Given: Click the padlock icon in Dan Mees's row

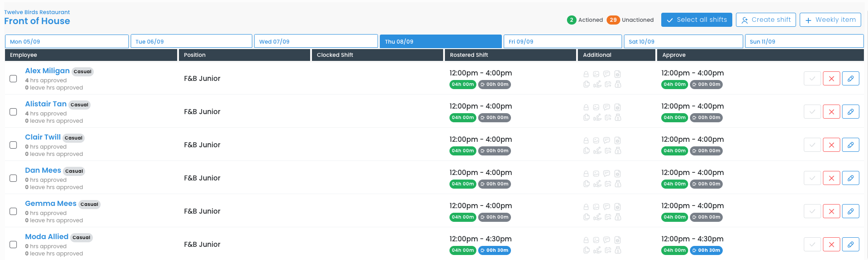Looking at the screenshot, I should (x=586, y=174).
